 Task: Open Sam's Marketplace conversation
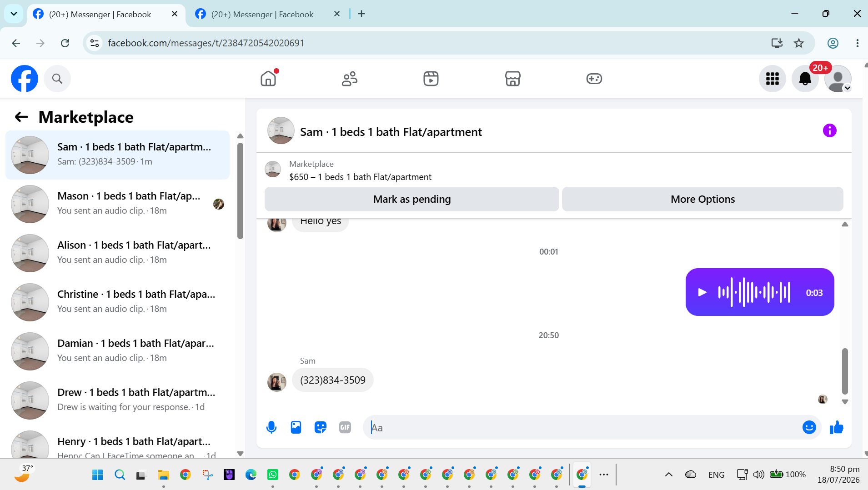(117, 155)
